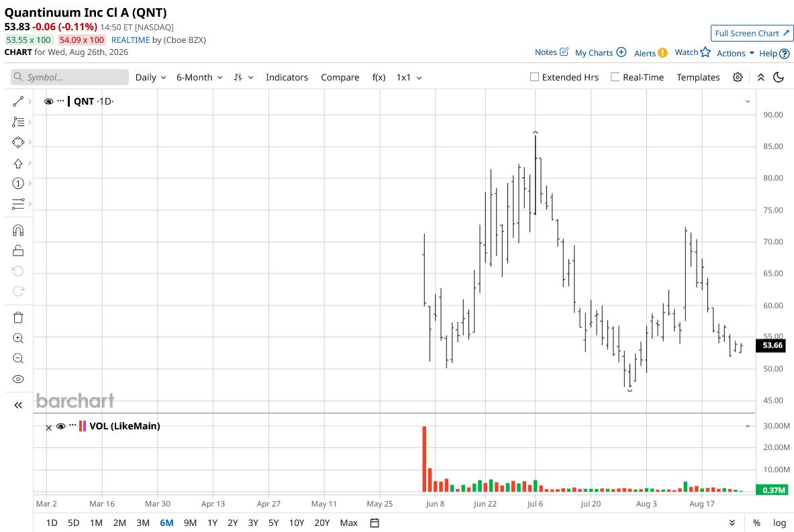Click the Symbol search field
Screen dimensions: 794x532
[70, 77]
